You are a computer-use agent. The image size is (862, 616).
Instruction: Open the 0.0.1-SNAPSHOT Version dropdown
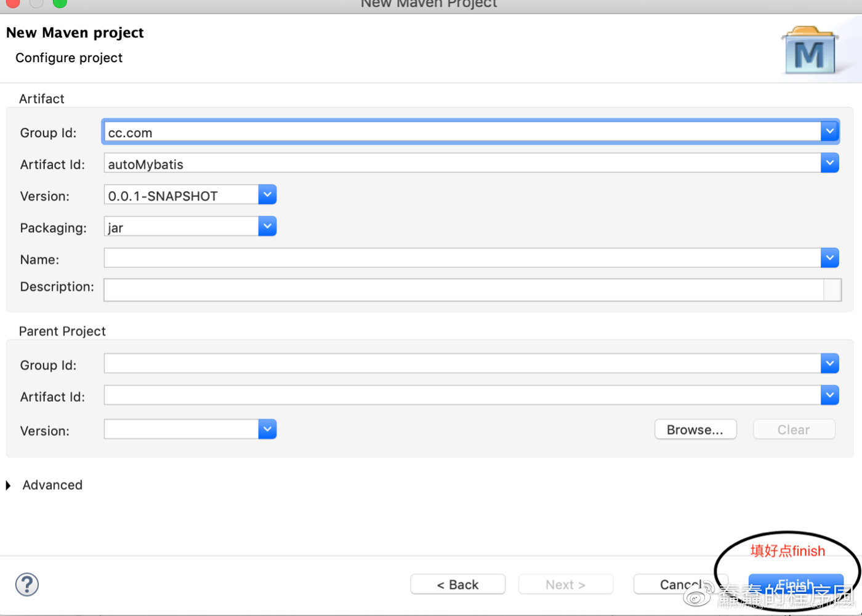click(x=267, y=194)
